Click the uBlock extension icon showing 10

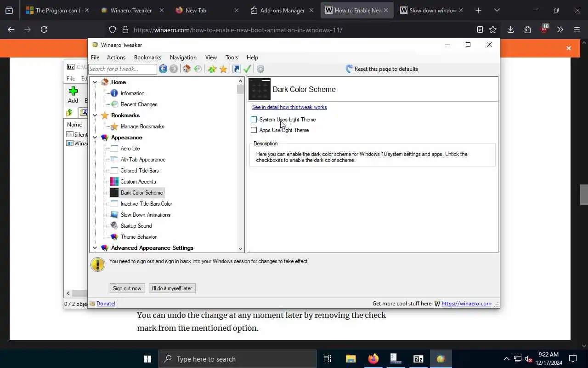[544, 29]
